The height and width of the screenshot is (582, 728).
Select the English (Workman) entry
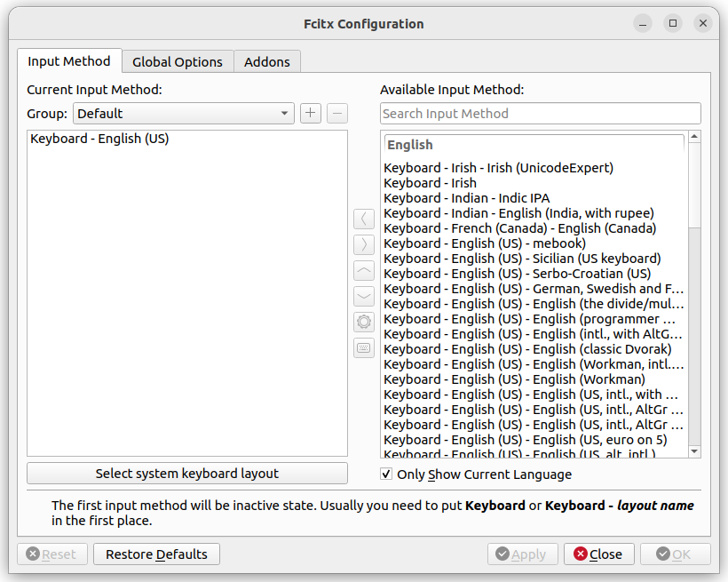tap(534, 379)
